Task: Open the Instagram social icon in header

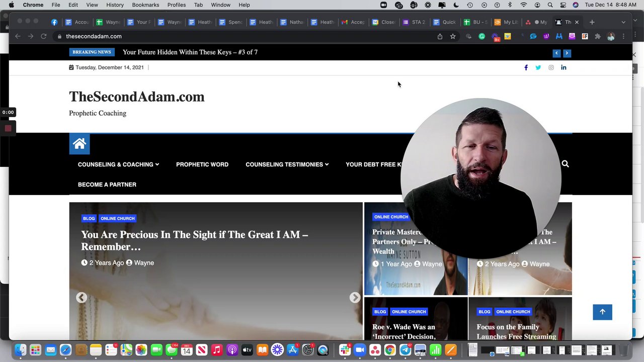Action: click(x=551, y=67)
